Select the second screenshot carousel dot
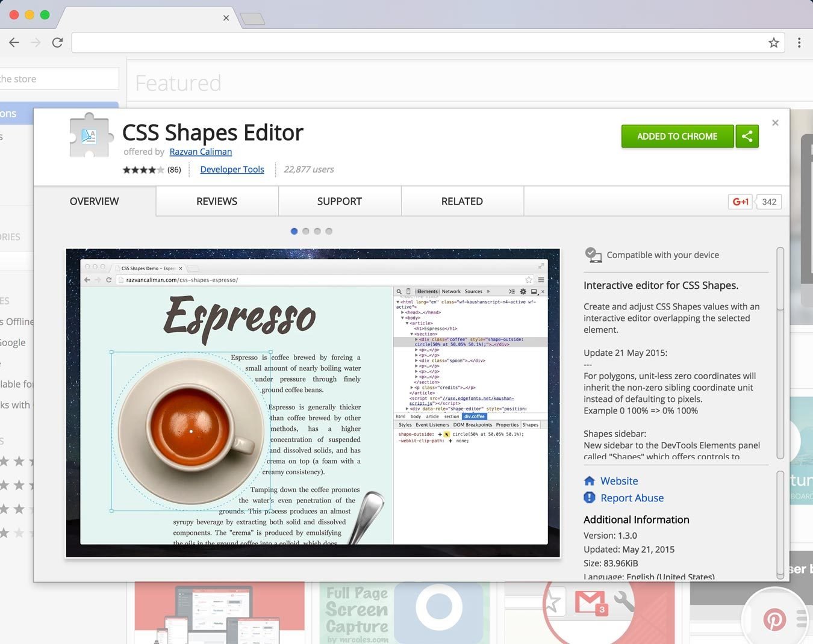The height and width of the screenshot is (644, 813). (306, 231)
